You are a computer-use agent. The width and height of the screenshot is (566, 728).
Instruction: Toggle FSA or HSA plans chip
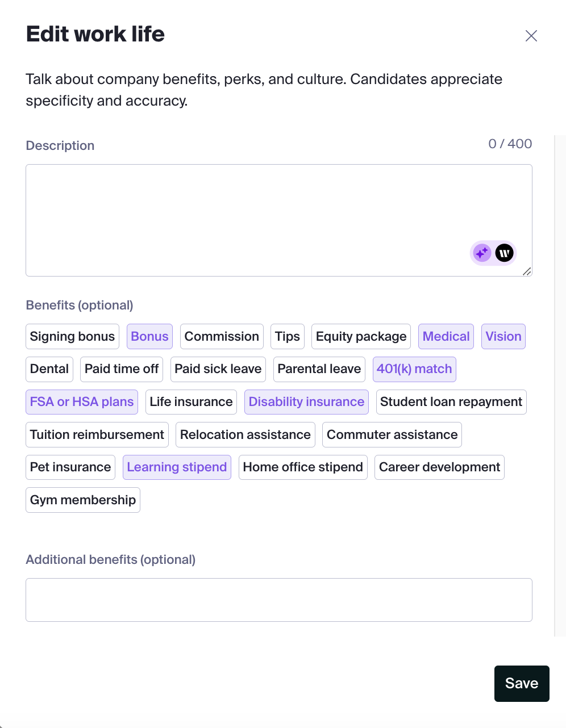pyautogui.click(x=82, y=402)
